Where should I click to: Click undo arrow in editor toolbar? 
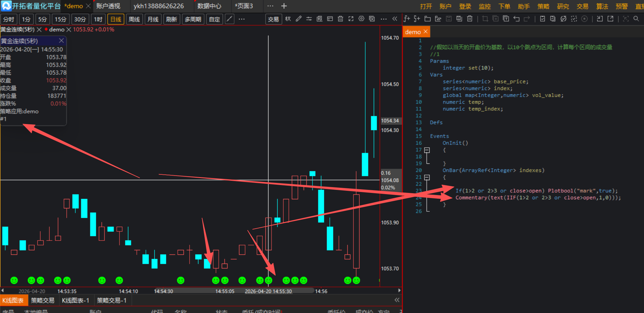pos(516,19)
